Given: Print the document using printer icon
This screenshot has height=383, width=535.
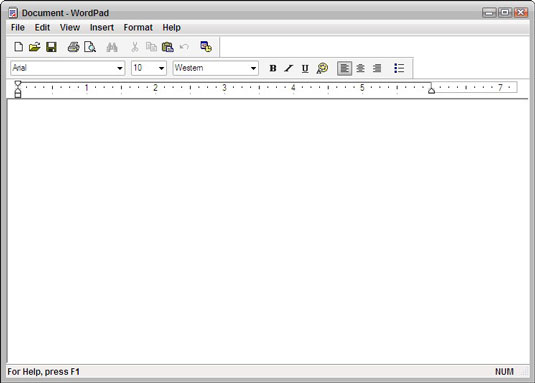Looking at the screenshot, I should click(73, 47).
